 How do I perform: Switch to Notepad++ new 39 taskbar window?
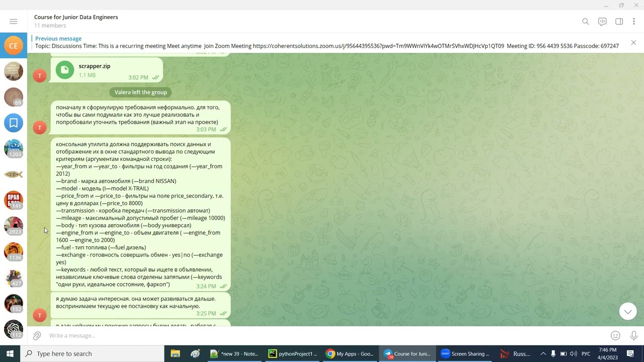[x=234, y=353]
